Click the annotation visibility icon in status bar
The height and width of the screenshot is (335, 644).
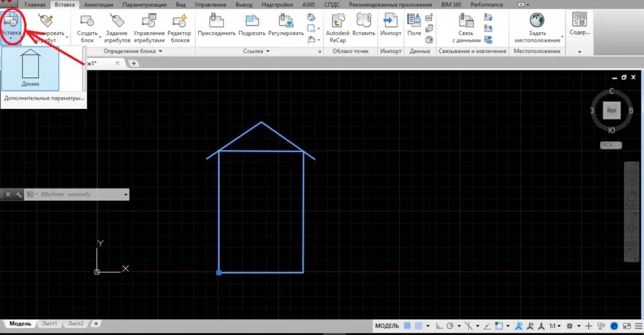(519, 326)
